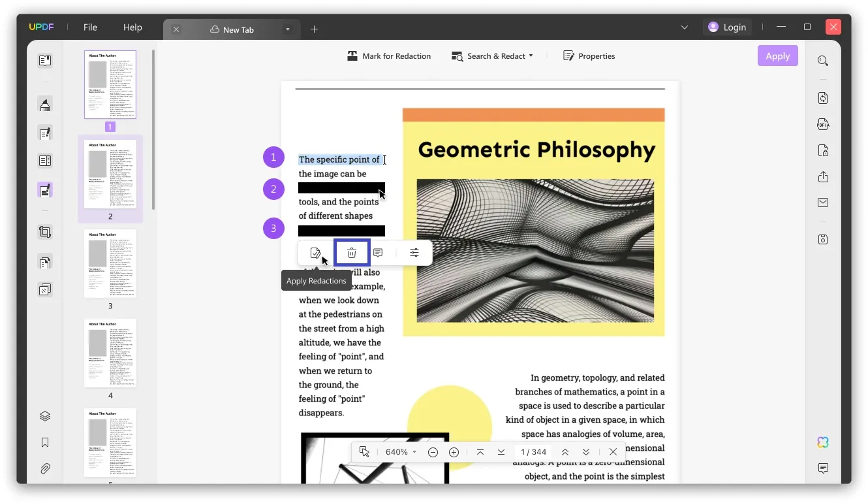Open the New Tab dropdown arrow

(x=287, y=29)
